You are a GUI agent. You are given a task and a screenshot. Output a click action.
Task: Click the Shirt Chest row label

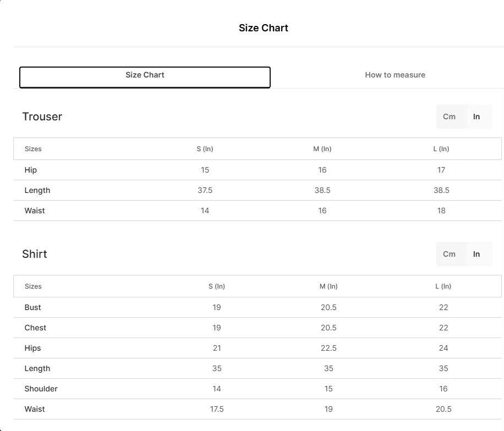(35, 328)
